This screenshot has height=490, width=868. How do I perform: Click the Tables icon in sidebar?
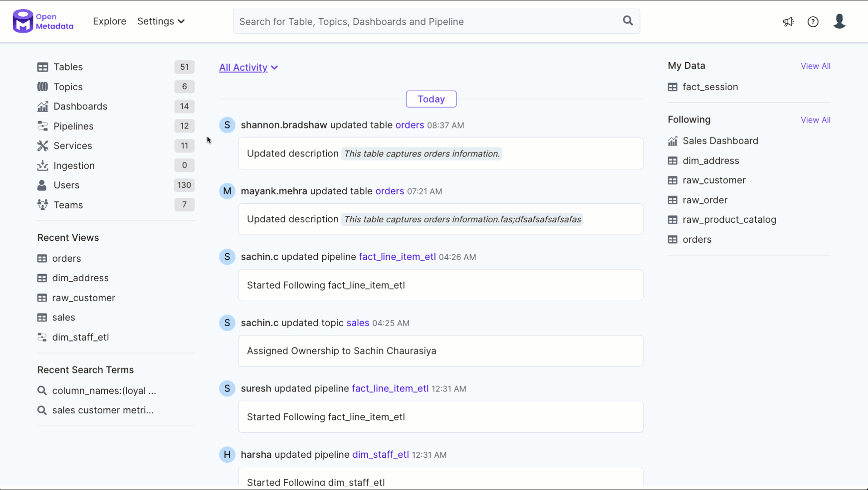(x=43, y=67)
